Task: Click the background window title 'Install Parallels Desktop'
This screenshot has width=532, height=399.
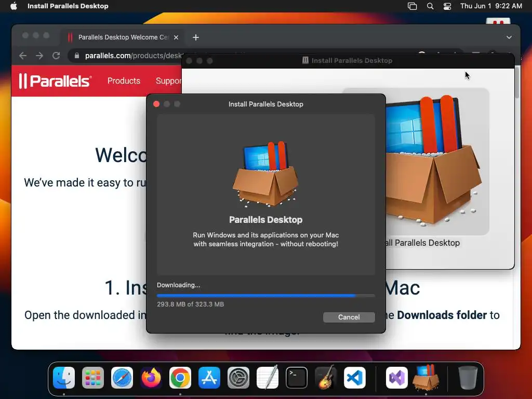Action: click(x=352, y=61)
